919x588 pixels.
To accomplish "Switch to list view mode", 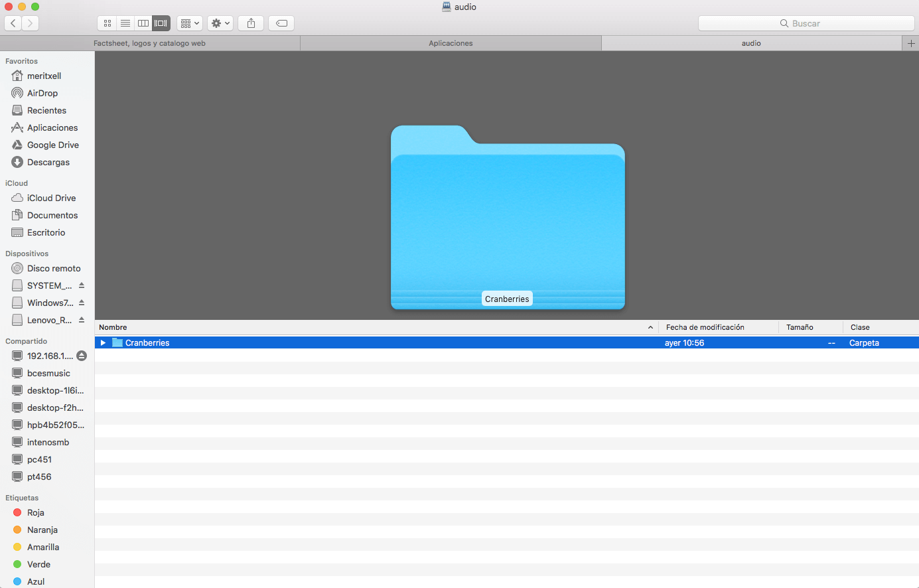I will tap(125, 23).
